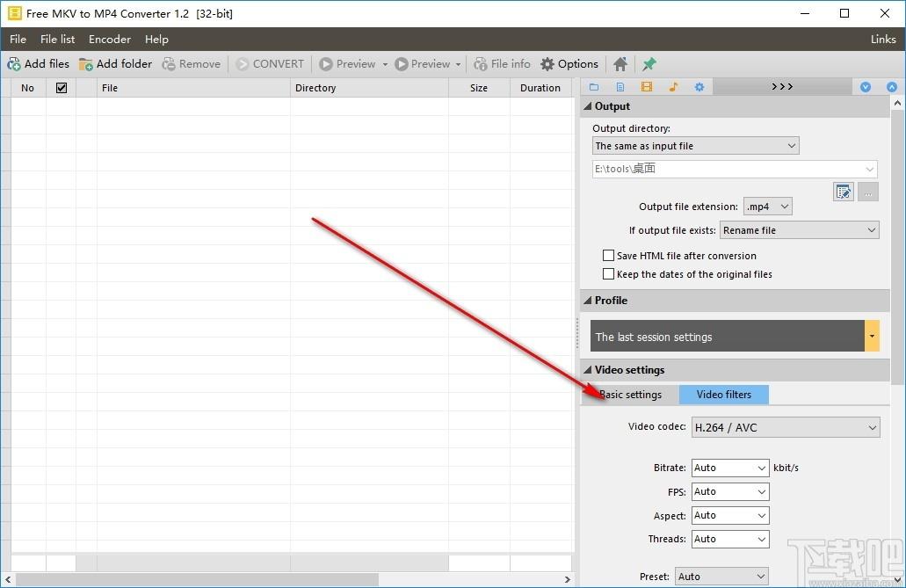Click the Options button

click(569, 64)
